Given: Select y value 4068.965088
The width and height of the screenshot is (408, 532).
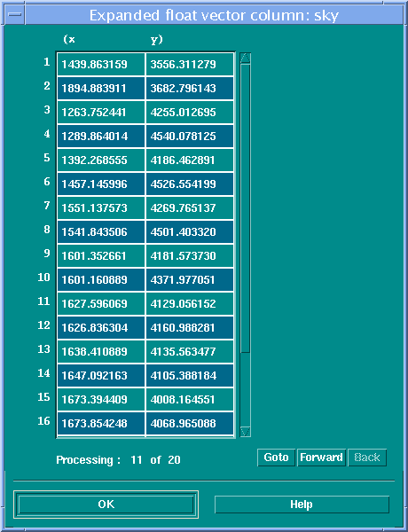Looking at the screenshot, I should pos(190,424).
